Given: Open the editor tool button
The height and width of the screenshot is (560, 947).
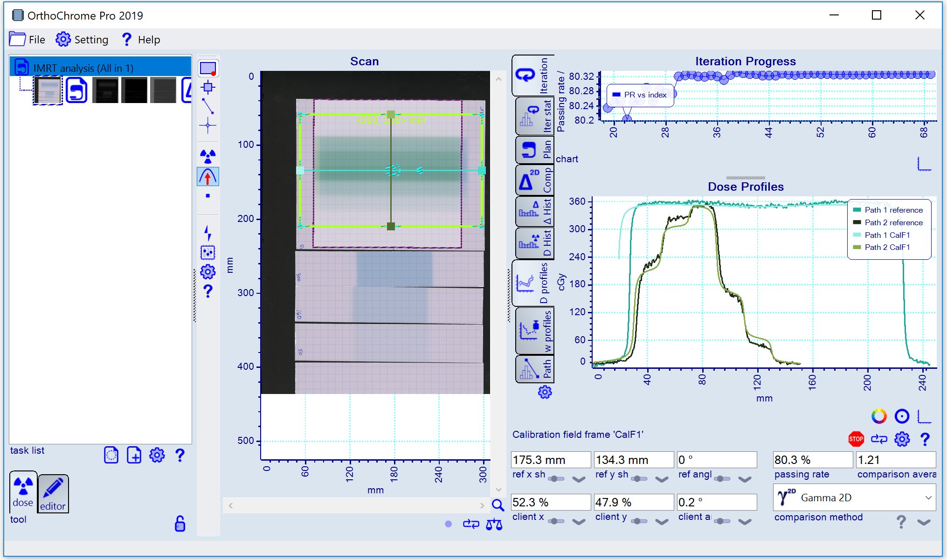Looking at the screenshot, I should (53, 494).
